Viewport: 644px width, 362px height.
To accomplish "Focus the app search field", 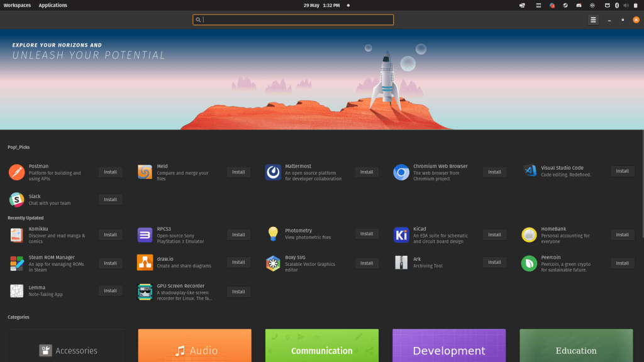I will point(293,19).
